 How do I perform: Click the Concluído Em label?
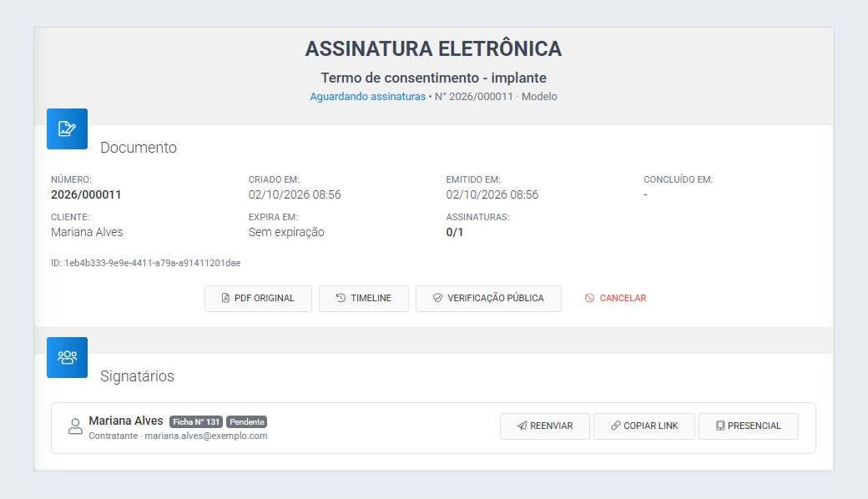tap(678, 179)
